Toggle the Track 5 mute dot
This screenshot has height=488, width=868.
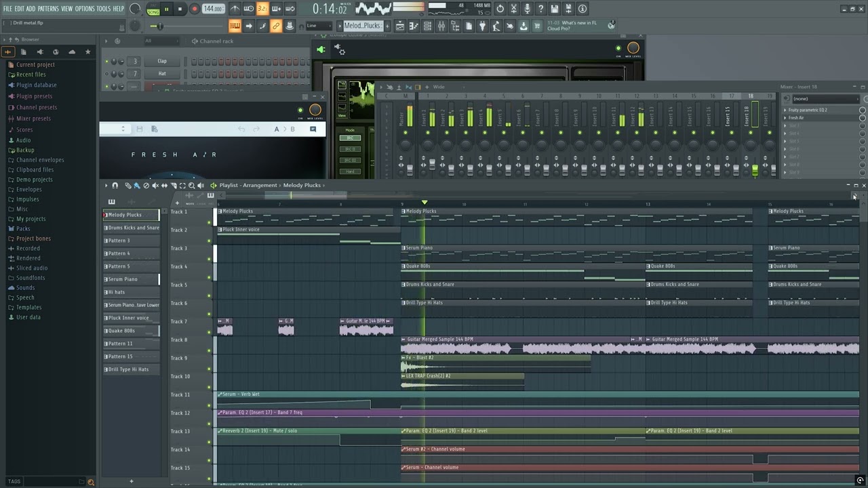point(209,296)
